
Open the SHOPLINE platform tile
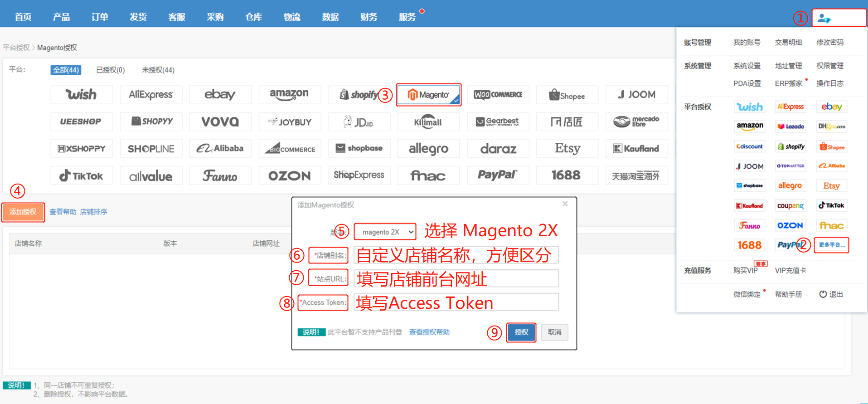click(151, 148)
